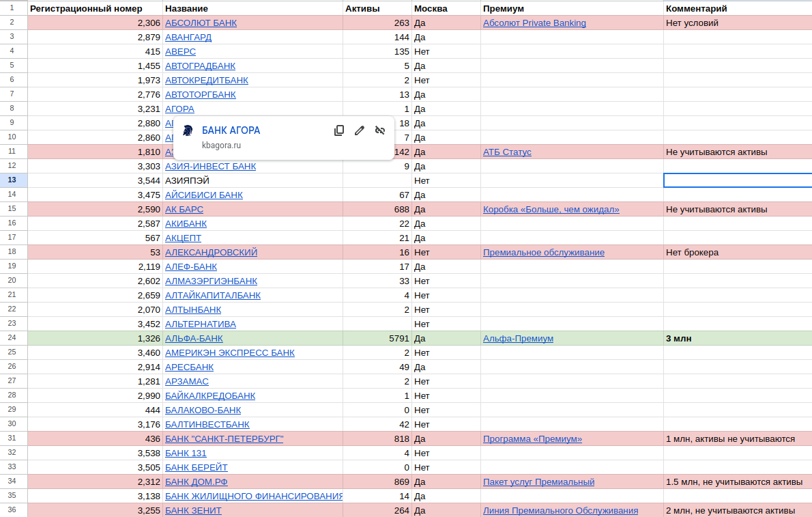Open АЛЕКСАНДРОВСКИЙ link
This screenshot has height=517, width=812.
click(211, 253)
